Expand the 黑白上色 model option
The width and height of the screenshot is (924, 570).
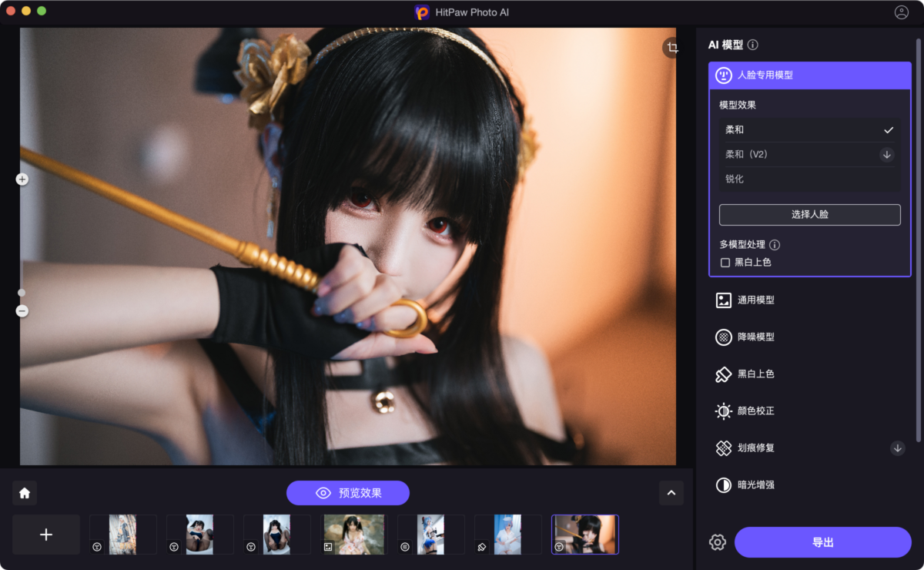click(x=810, y=374)
